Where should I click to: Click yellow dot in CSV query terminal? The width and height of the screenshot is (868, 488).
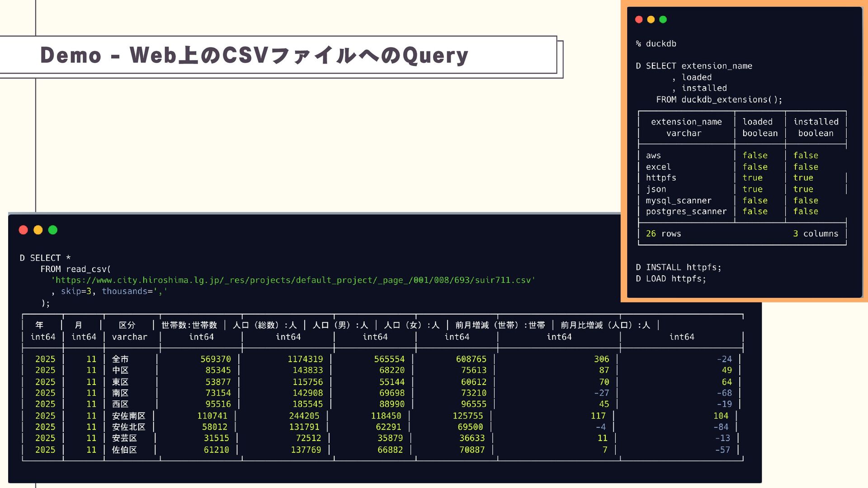tap(38, 230)
